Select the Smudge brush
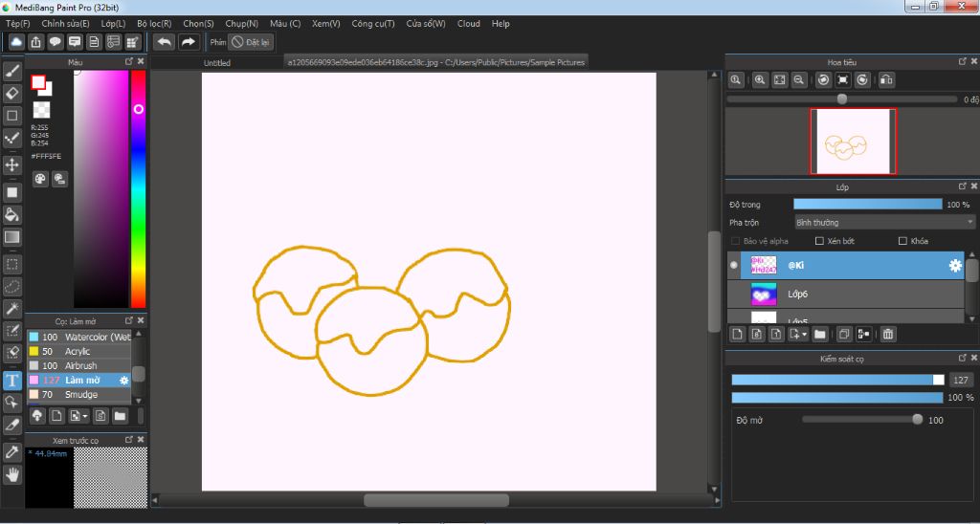980x524 pixels. click(x=79, y=395)
